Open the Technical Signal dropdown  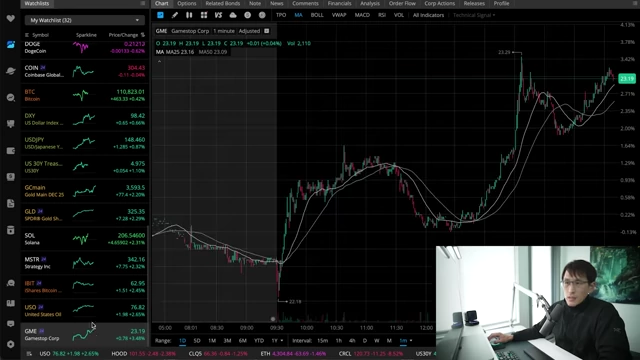474,15
